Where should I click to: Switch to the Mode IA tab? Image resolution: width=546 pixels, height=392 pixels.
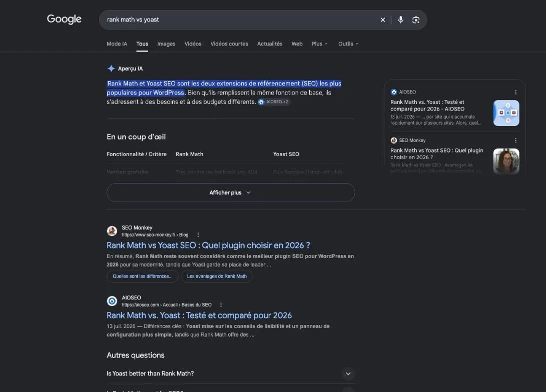(x=117, y=44)
